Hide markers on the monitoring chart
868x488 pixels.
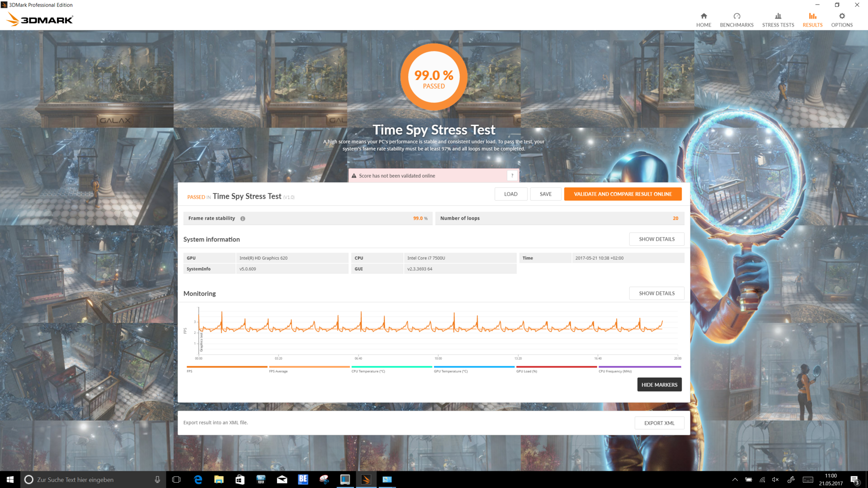click(659, 385)
